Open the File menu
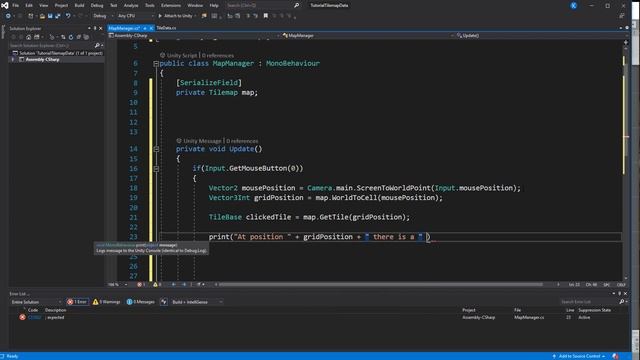The image size is (640, 360). click(16, 5)
